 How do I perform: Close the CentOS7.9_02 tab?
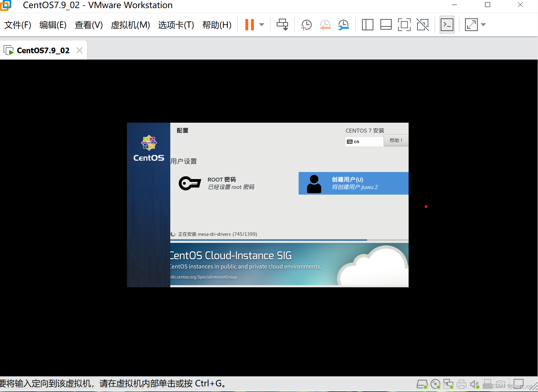pyautogui.click(x=80, y=50)
